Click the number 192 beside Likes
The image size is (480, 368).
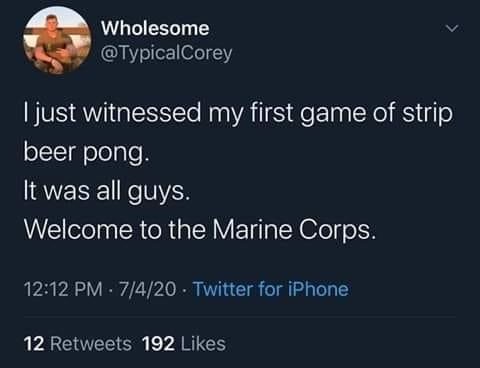pyautogui.click(x=159, y=344)
